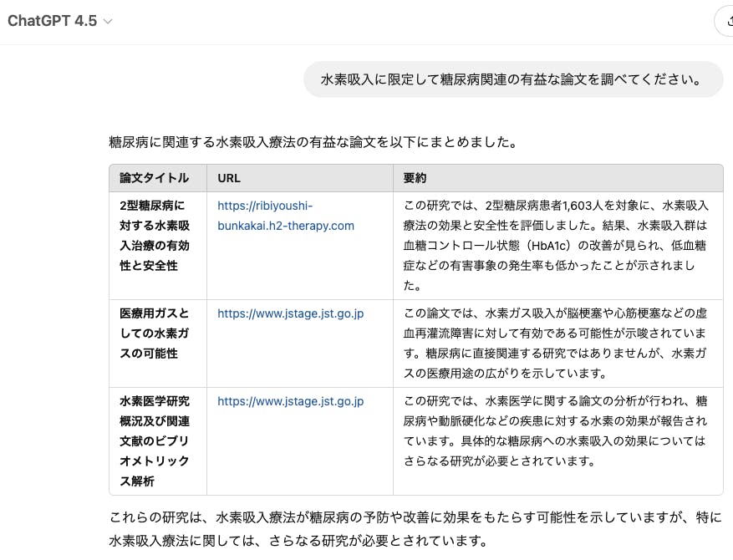Image resolution: width=733 pixels, height=560 pixels.
Task: Click the concluding paragraph below the table
Action: [x=415, y=529]
